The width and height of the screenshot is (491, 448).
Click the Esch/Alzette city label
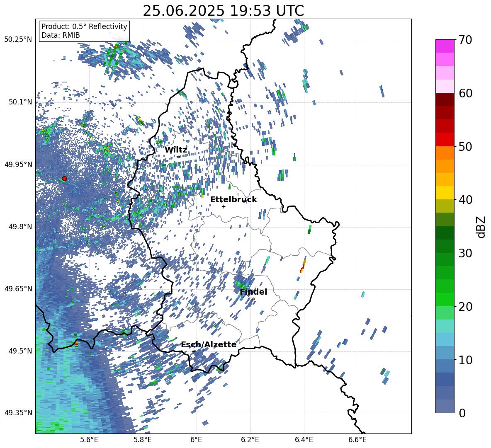pos(209,344)
